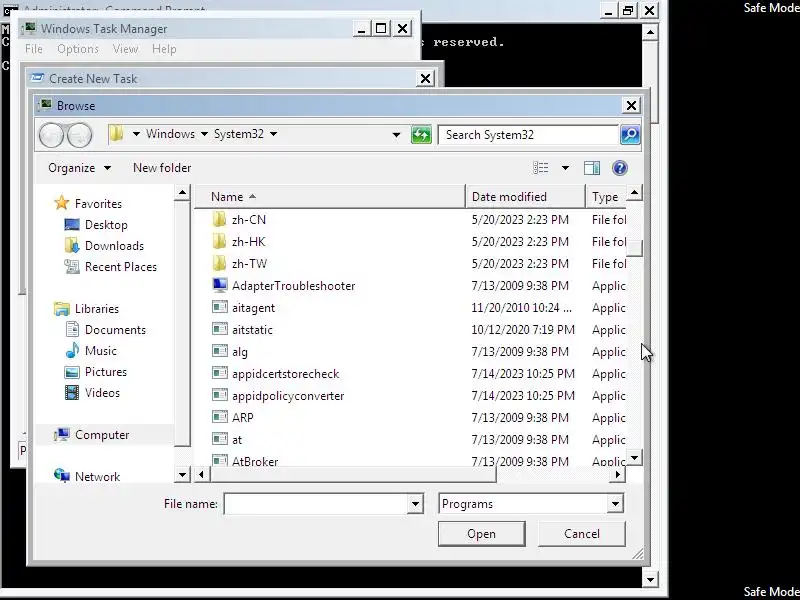Click the Windows breadcrumb segment
Image resolution: width=800 pixels, height=600 pixels.
[170, 134]
